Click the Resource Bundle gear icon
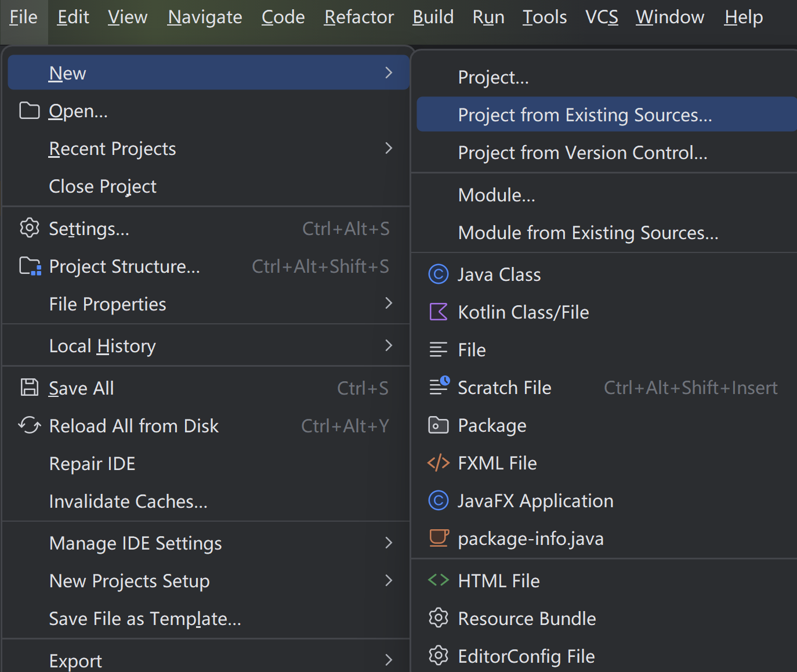The image size is (797, 672). [x=439, y=618]
